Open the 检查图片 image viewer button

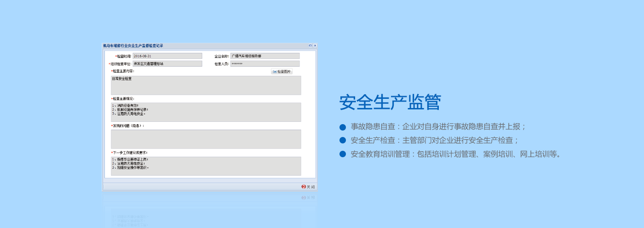tap(282, 72)
